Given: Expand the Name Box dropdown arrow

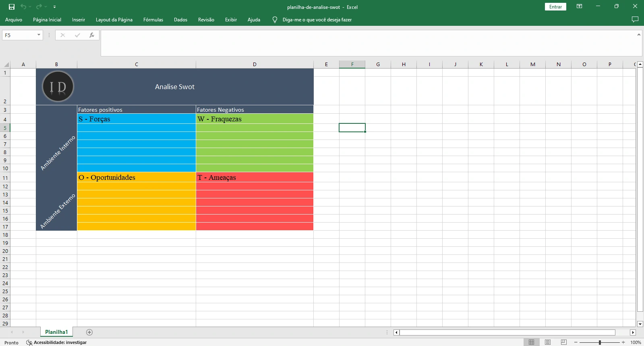Looking at the screenshot, I should click(x=39, y=35).
